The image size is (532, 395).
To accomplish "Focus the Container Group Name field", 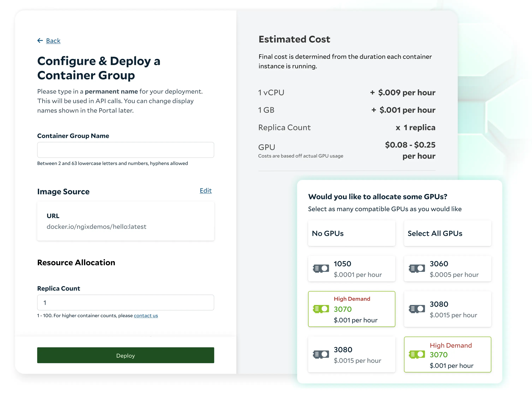I will pyautogui.click(x=125, y=150).
